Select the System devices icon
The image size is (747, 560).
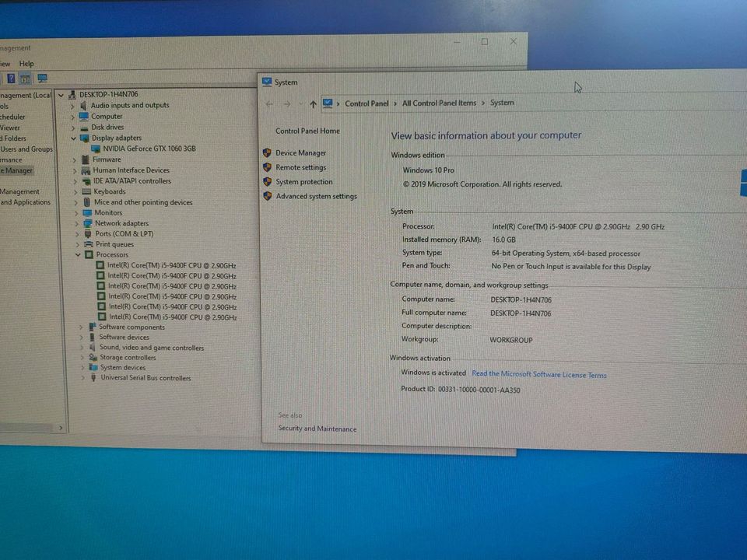point(93,368)
